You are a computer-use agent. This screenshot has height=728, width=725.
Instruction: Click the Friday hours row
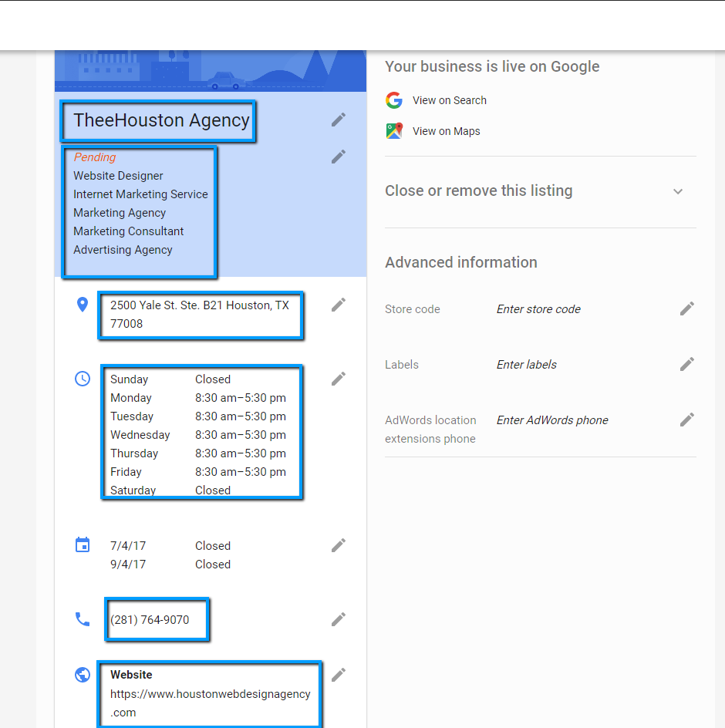click(x=198, y=472)
